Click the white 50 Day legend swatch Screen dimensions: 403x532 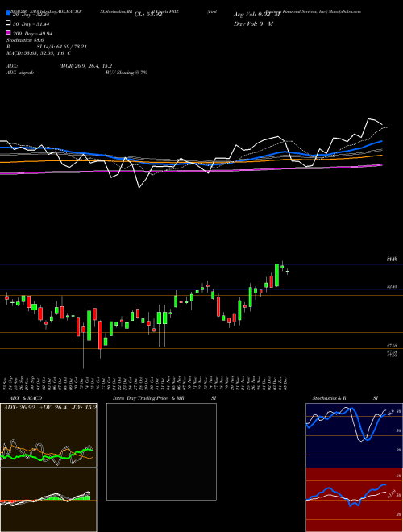[8, 23]
